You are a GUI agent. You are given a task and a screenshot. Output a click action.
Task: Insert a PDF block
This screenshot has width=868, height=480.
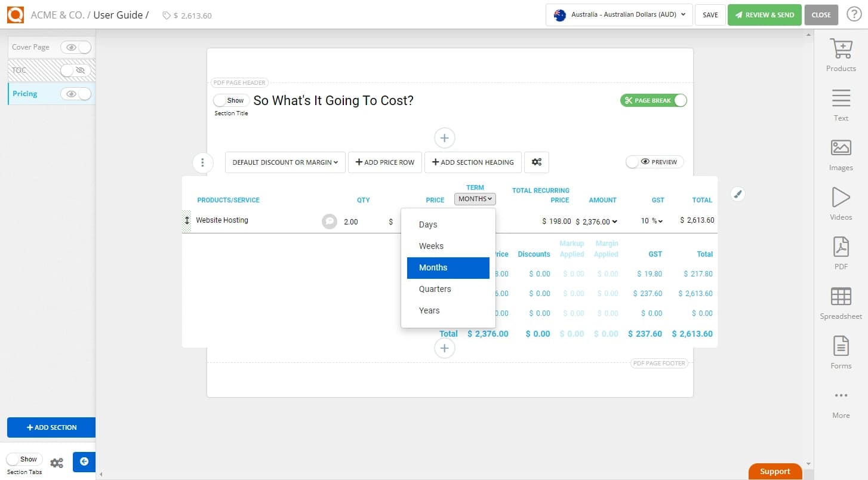click(841, 251)
